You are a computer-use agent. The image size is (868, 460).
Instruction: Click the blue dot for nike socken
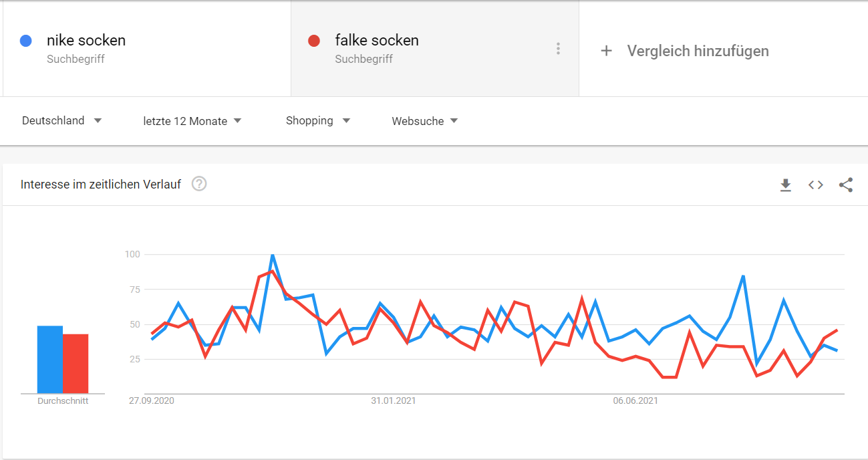(26, 41)
